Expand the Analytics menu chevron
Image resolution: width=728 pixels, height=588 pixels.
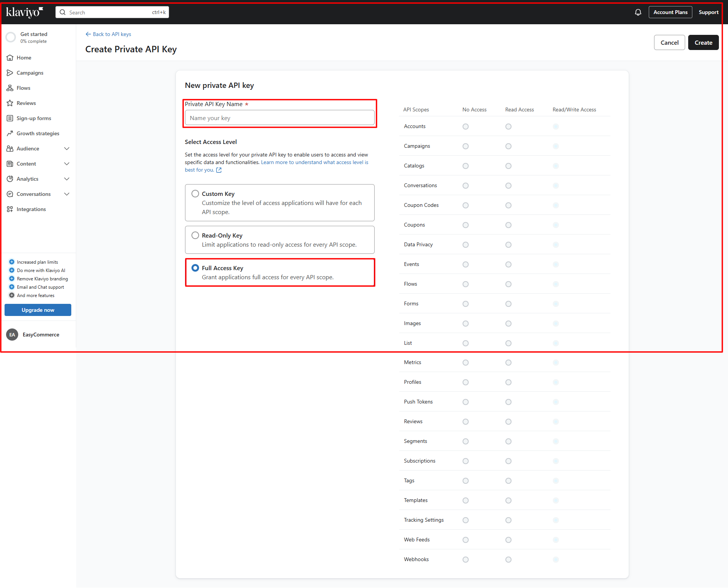(x=67, y=179)
